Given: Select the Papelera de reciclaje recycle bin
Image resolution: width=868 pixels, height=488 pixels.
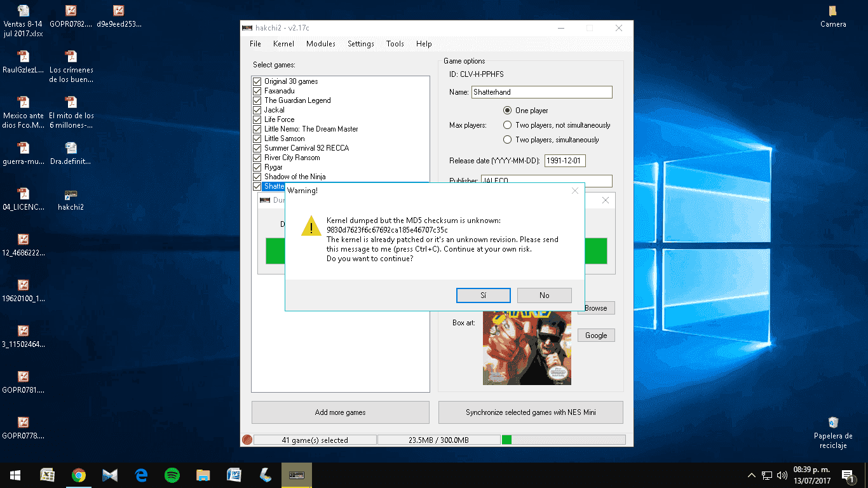Looking at the screenshot, I should [833, 432].
